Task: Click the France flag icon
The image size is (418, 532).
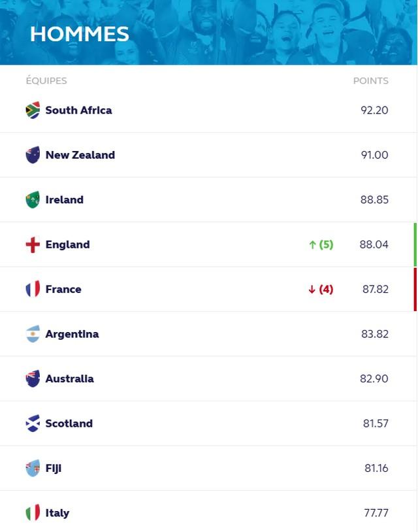Action: pyautogui.click(x=33, y=289)
